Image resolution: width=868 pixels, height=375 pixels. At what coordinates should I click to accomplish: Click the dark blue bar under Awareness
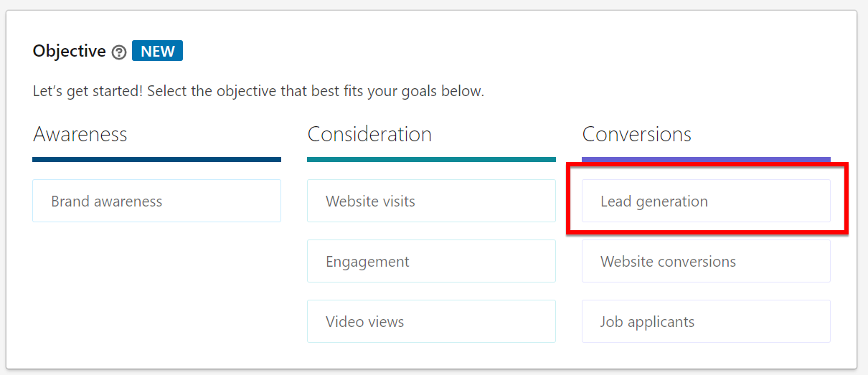pyautogui.click(x=156, y=159)
